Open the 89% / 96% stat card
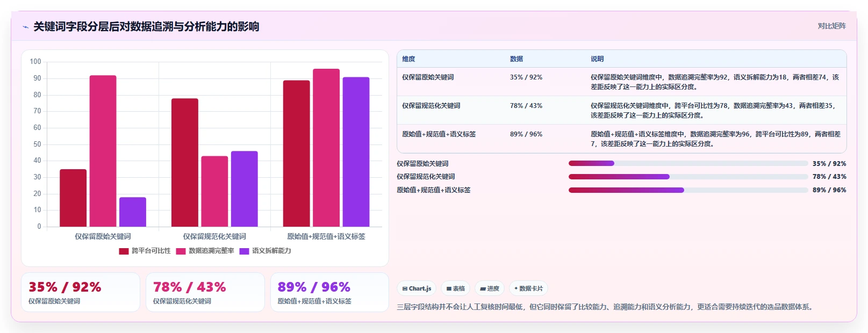The height and width of the screenshot is (333, 868). (329, 292)
